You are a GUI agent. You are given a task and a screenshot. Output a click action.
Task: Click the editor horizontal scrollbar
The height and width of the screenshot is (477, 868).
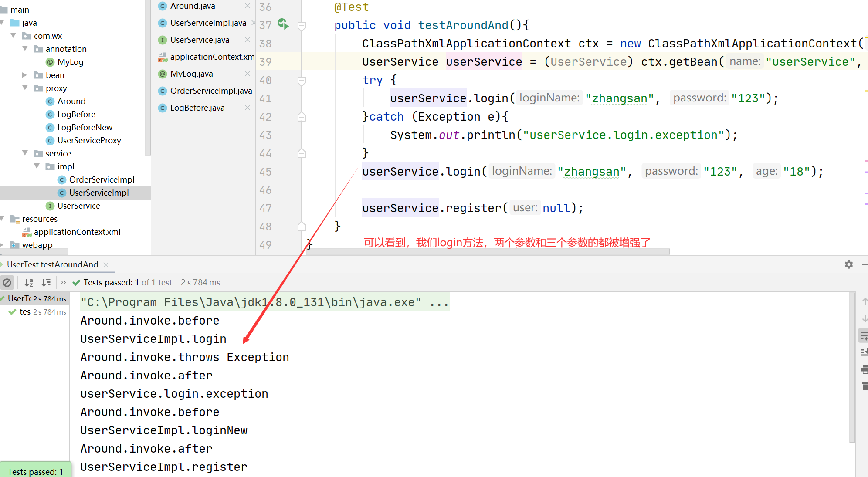click(x=488, y=251)
